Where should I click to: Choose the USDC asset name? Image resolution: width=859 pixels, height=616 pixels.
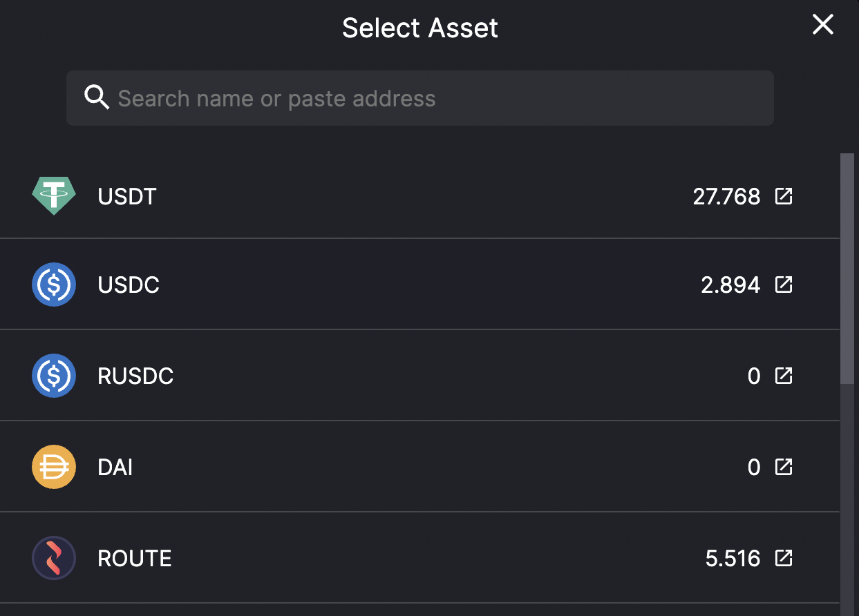coord(129,285)
